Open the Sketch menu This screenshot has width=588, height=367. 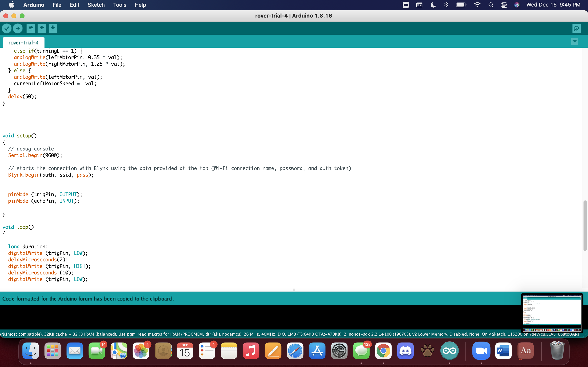(96, 5)
